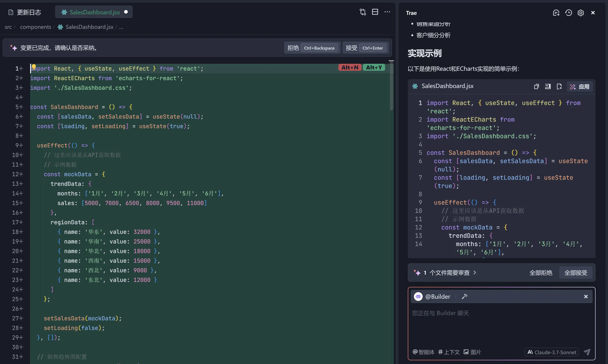Switch to the 更新日志 tab
Image resolution: width=608 pixels, height=364 pixels.
pyautogui.click(x=24, y=12)
